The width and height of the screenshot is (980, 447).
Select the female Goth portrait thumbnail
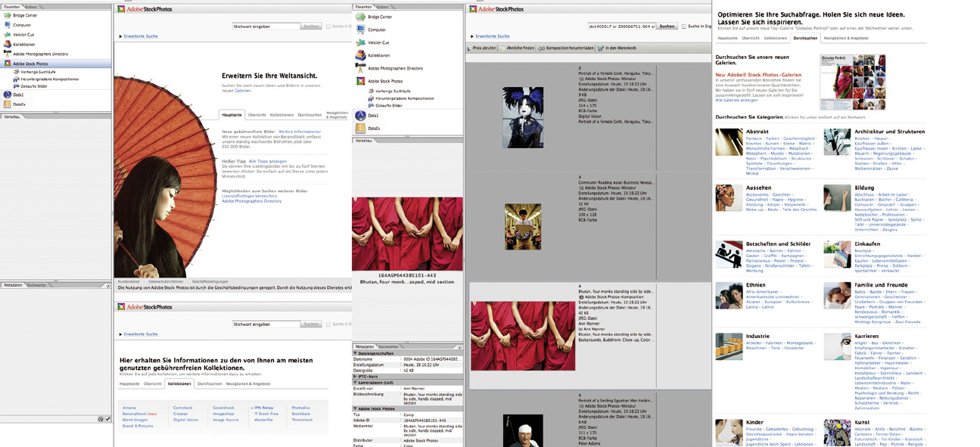coord(523,117)
